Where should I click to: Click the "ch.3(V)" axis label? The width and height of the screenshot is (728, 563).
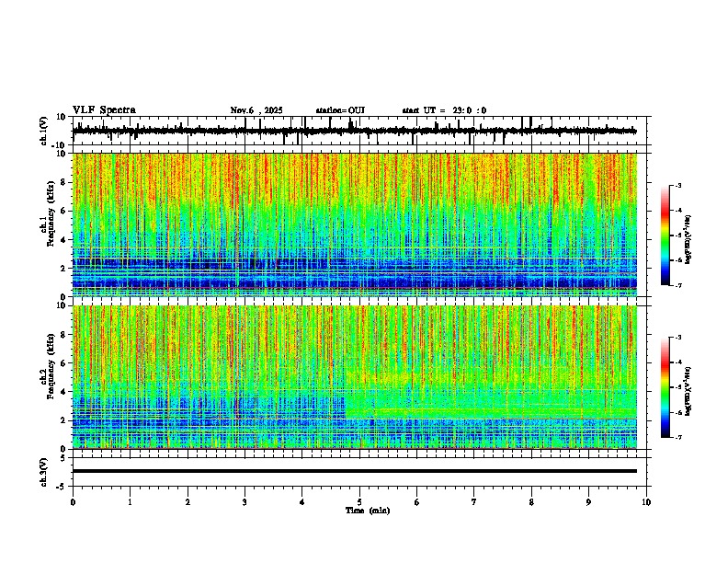pos(44,472)
